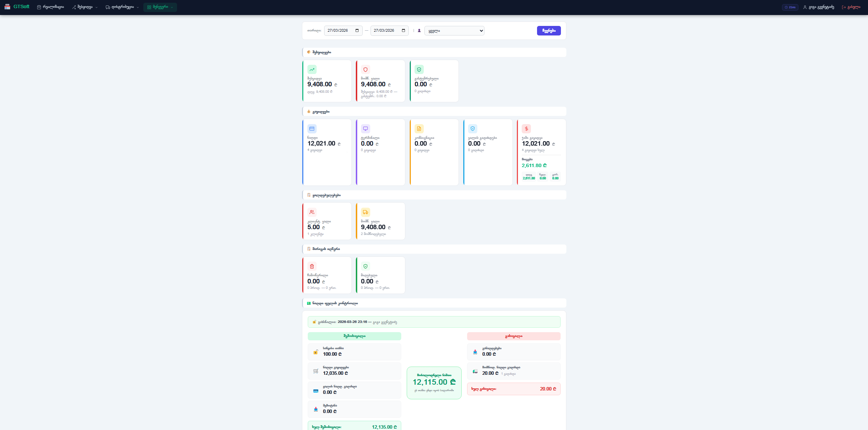This screenshot has width=868, height=430.
Task: Click the red dollar icon on the ჯამი გაყიდვა card
Action: click(x=526, y=129)
